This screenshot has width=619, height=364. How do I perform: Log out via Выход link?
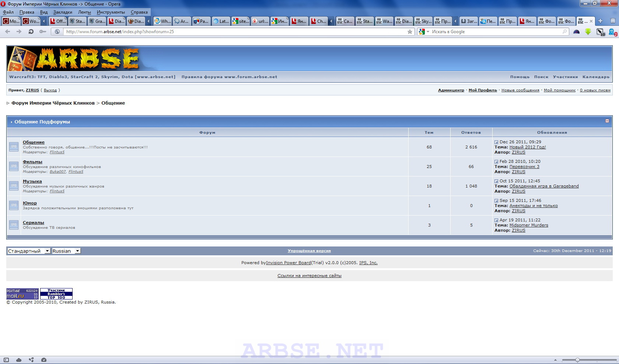click(x=50, y=90)
